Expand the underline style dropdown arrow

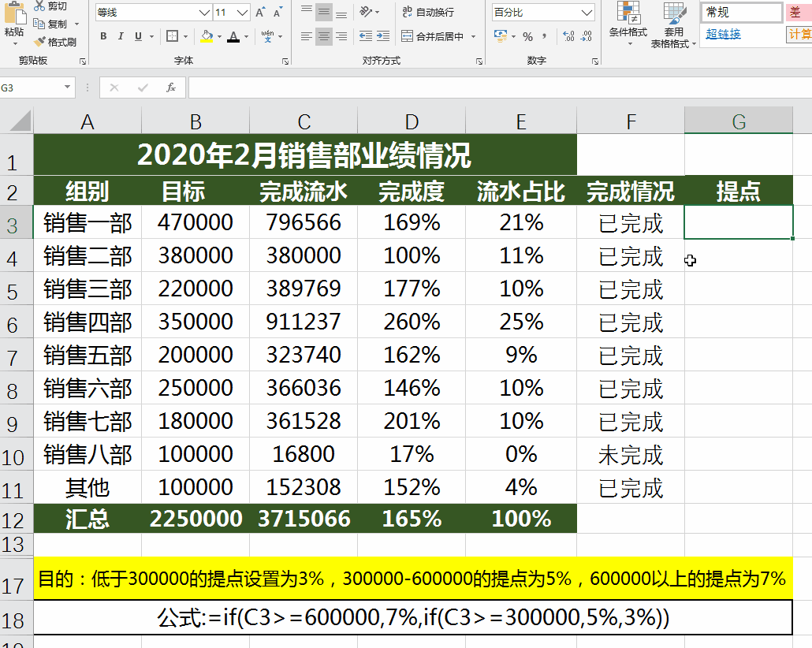tap(151, 37)
